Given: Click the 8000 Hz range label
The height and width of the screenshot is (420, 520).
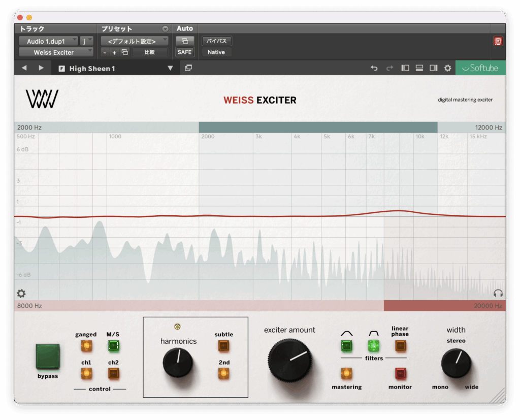Looking at the screenshot, I should (x=29, y=306).
